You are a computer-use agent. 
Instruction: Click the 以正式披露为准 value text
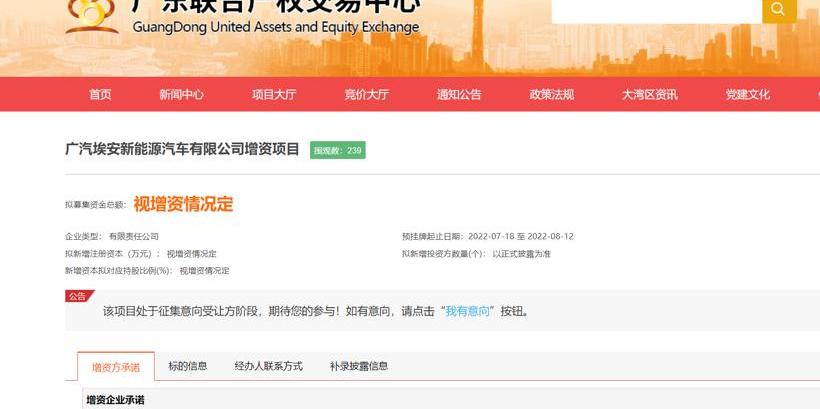521,254
